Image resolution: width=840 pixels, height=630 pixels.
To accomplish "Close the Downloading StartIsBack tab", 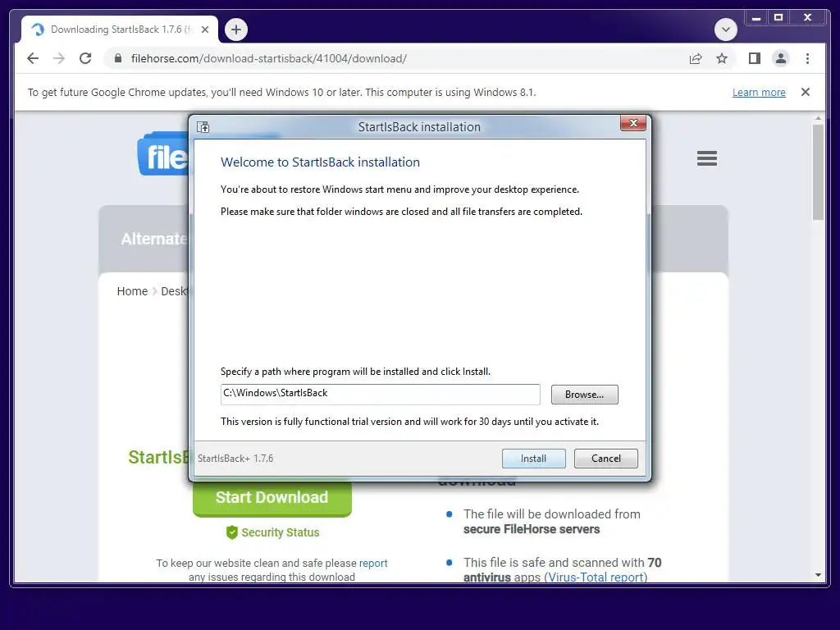I will coord(205,30).
